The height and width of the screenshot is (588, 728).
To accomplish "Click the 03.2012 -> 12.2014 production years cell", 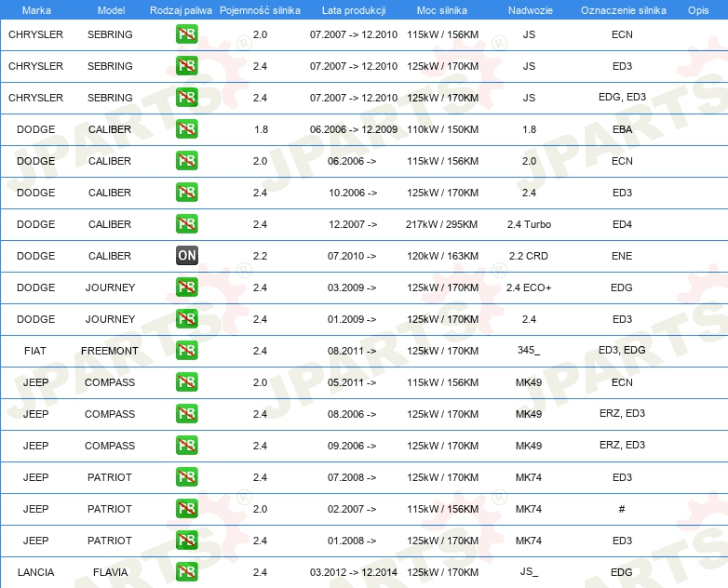I will pos(354,572).
